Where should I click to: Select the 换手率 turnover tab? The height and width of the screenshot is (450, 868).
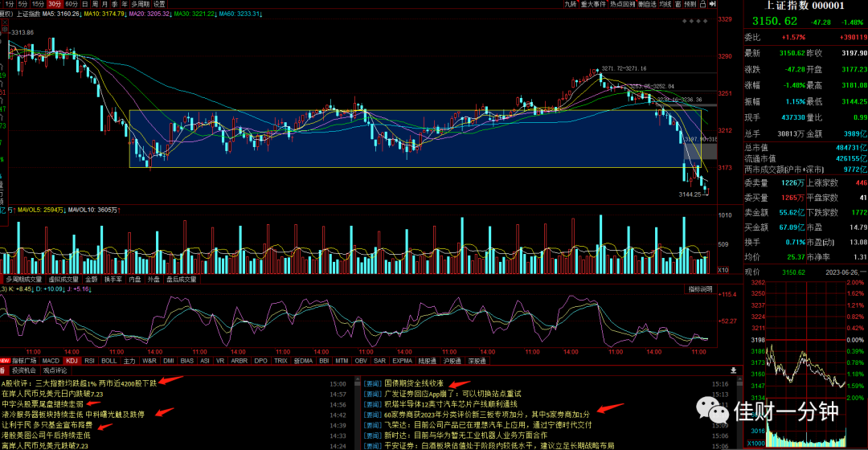click(113, 280)
